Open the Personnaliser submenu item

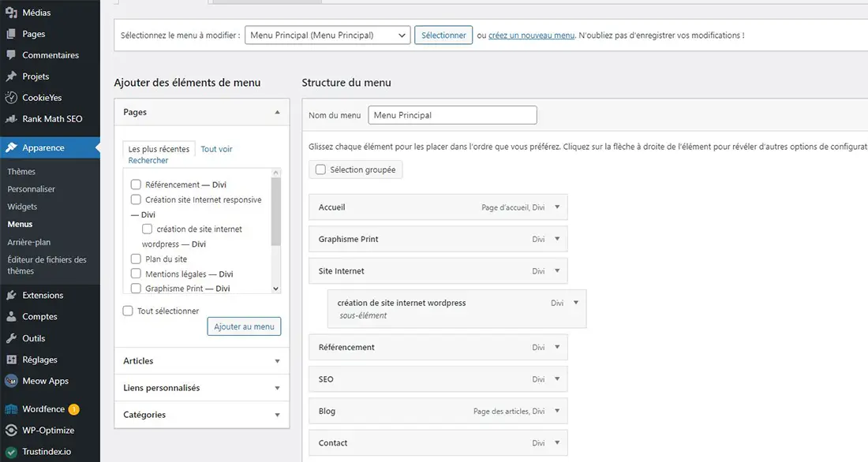(x=31, y=189)
